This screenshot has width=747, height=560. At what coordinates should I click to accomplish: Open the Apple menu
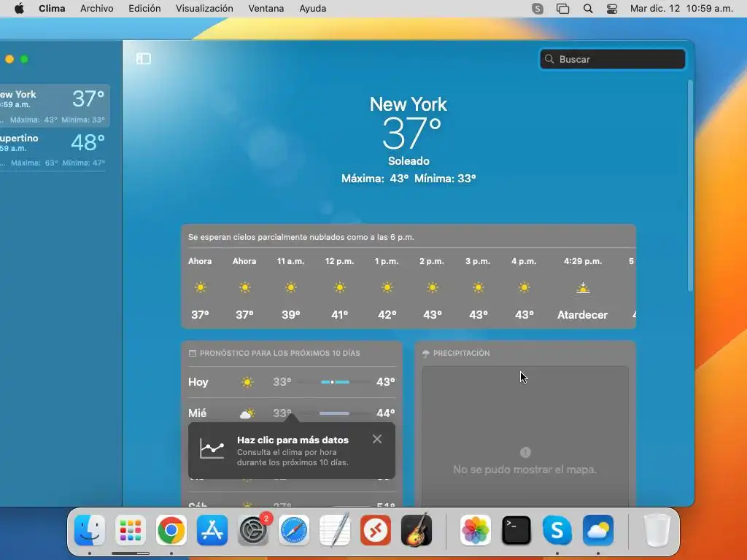pos(19,9)
